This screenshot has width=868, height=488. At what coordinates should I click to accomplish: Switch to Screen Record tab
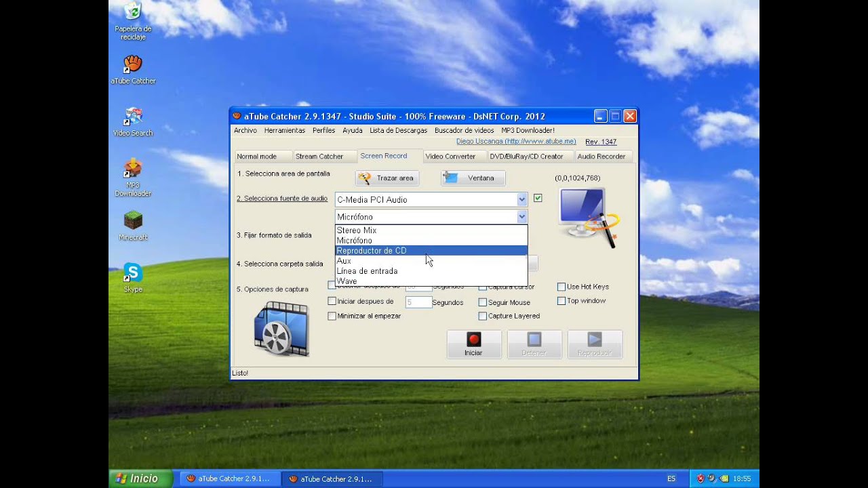(x=389, y=156)
